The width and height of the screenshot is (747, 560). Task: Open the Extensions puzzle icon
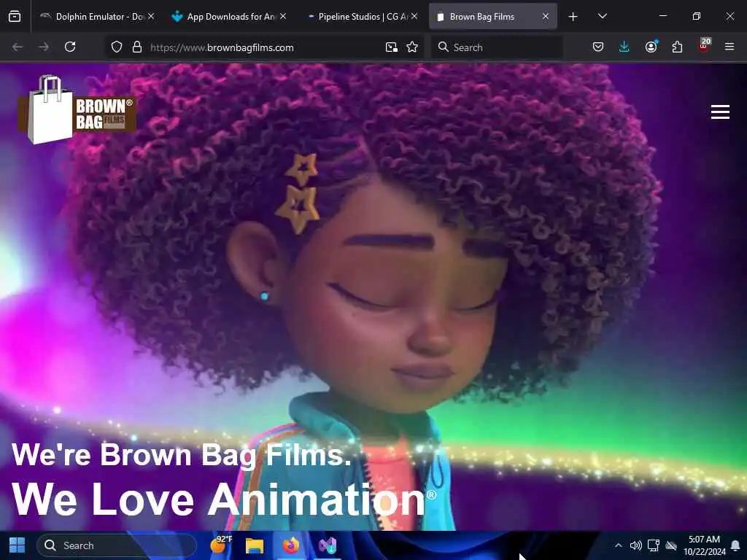click(677, 47)
